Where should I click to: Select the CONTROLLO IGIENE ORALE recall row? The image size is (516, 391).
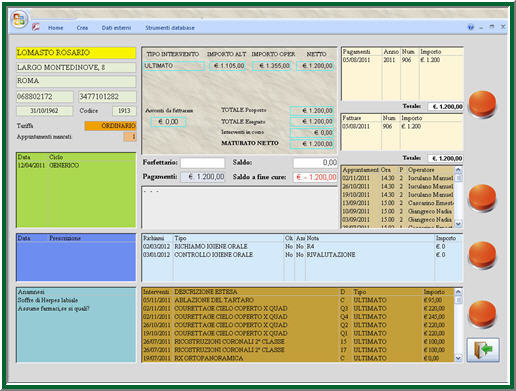tap(302, 255)
